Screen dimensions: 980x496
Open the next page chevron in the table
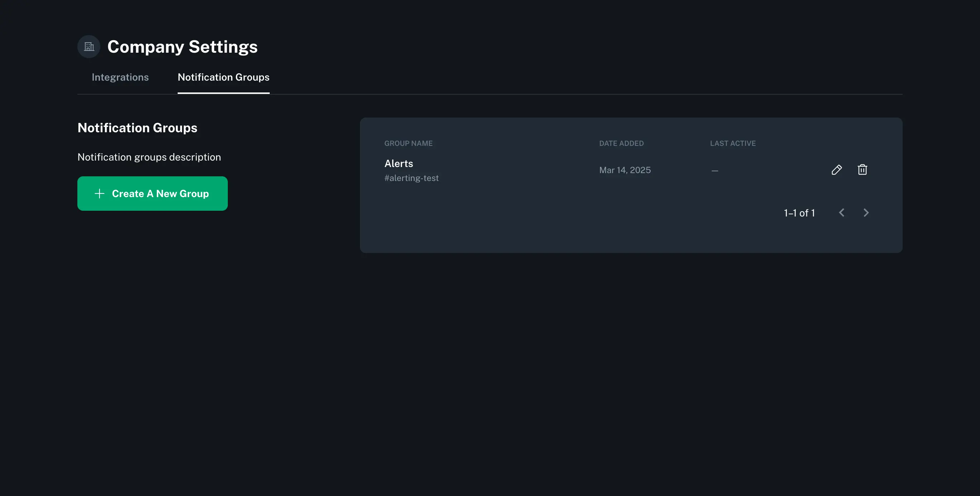pyautogui.click(x=866, y=213)
